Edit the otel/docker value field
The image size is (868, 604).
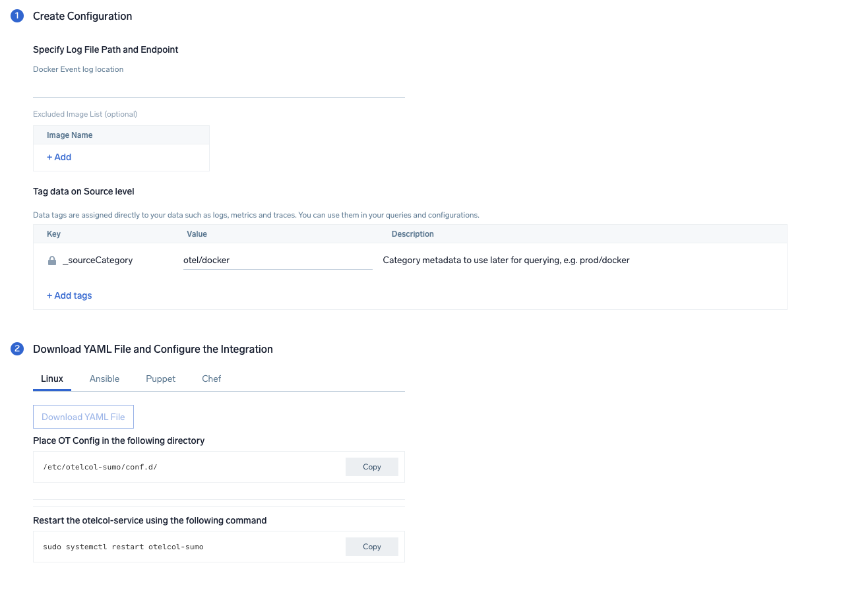point(277,260)
